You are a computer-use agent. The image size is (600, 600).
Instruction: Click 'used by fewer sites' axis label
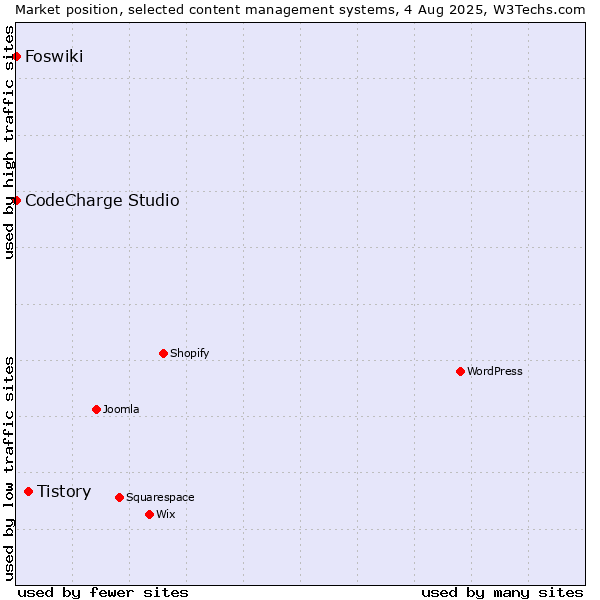(x=103, y=593)
